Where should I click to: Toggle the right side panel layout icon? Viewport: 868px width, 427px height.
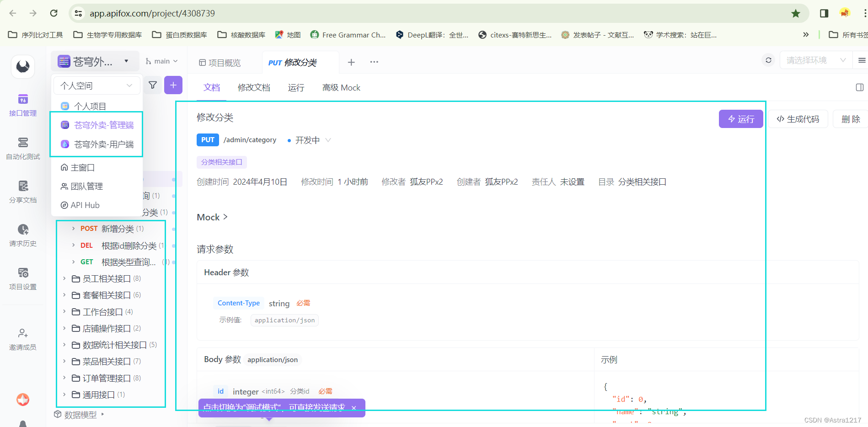(860, 87)
